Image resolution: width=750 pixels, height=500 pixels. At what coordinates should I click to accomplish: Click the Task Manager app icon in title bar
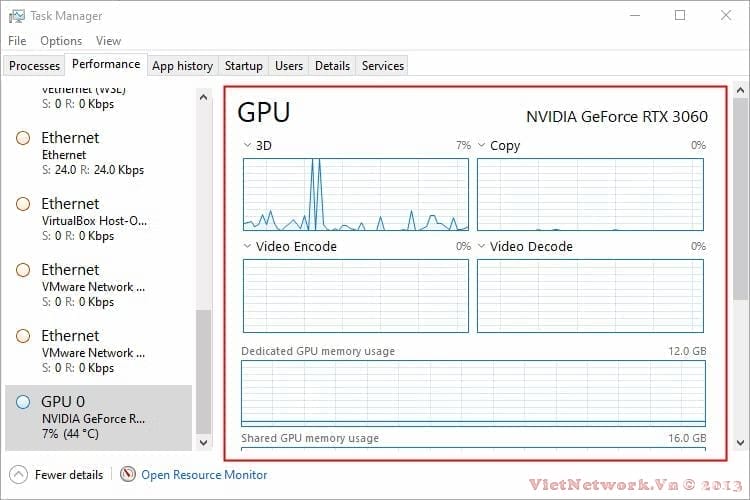pos(17,16)
